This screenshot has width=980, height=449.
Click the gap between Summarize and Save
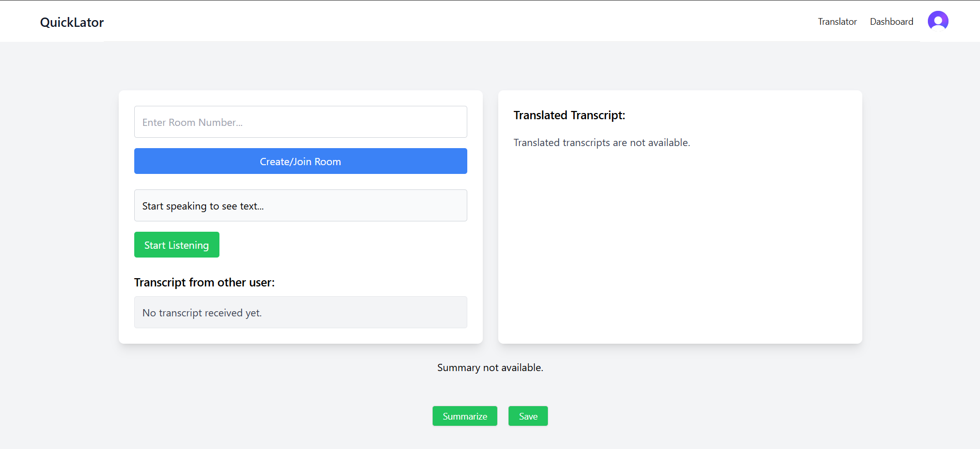(x=503, y=416)
